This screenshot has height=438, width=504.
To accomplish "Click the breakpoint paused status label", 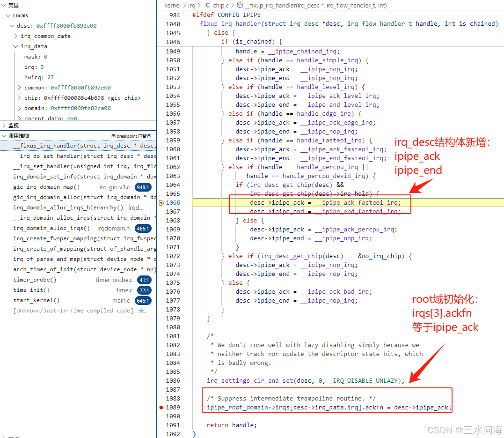I will click(131, 136).
